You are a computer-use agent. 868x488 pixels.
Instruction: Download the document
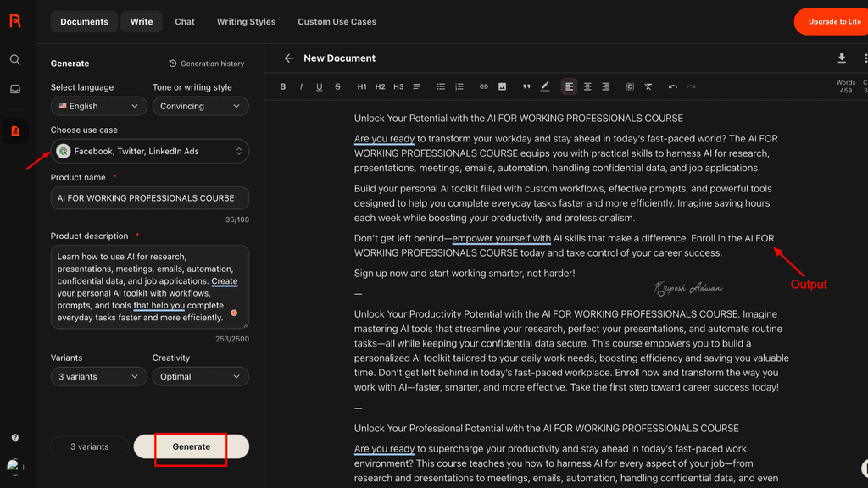click(x=842, y=58)
